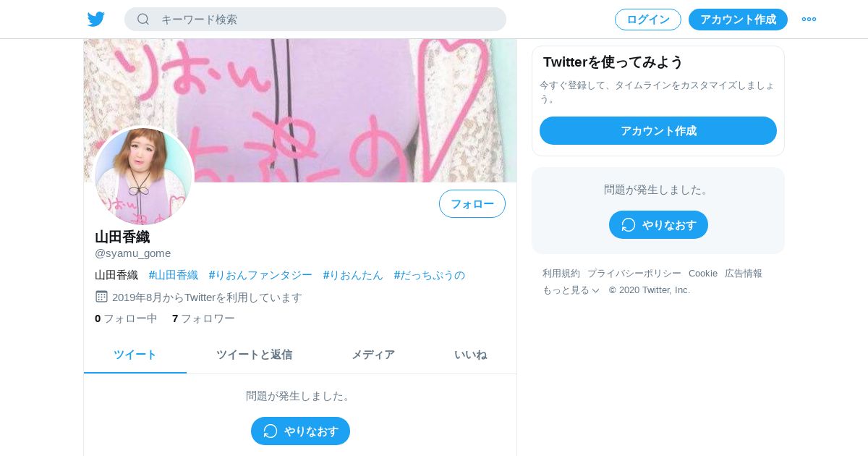Open the profile avatar picture
This screenshot has width=868, height=456.
pos(144,176)
